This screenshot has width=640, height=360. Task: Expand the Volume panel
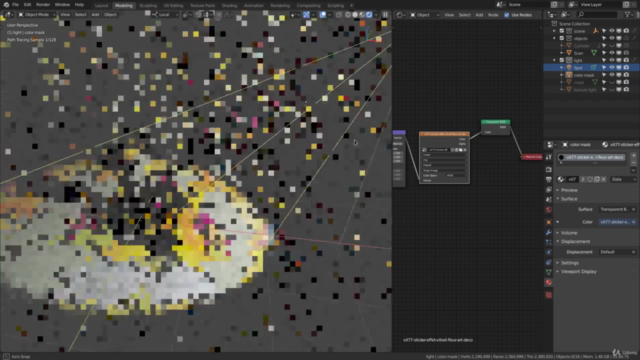[569, 233]
